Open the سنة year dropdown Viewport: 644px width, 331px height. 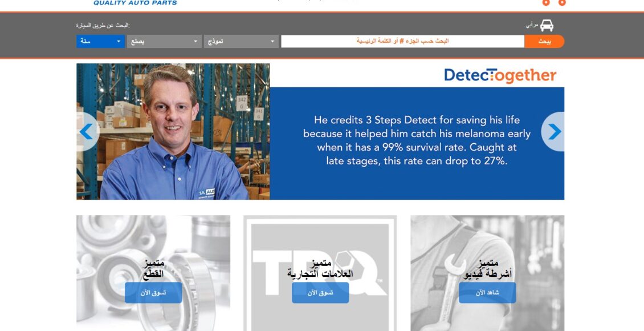pos(100,42)
